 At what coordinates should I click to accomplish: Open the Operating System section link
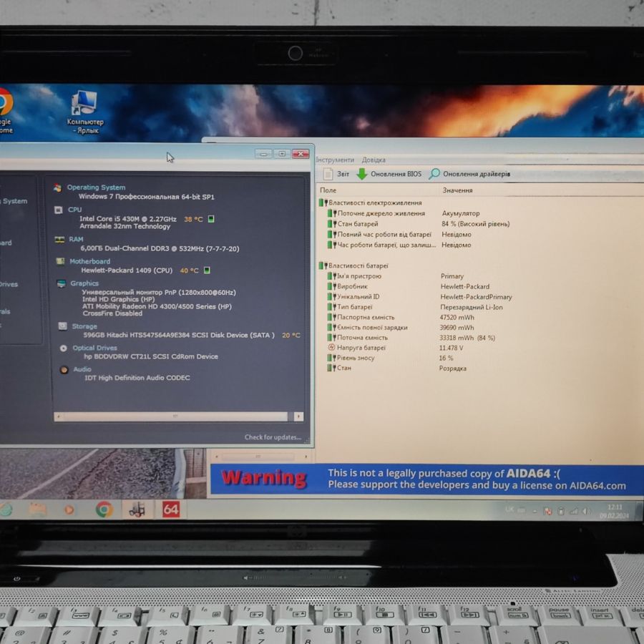point(96,187)
